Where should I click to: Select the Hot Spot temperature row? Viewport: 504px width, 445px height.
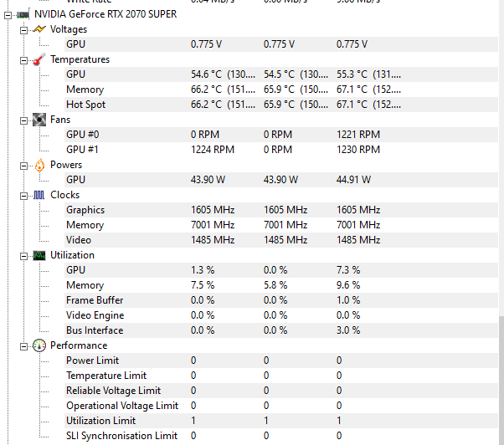click(281, 105)
